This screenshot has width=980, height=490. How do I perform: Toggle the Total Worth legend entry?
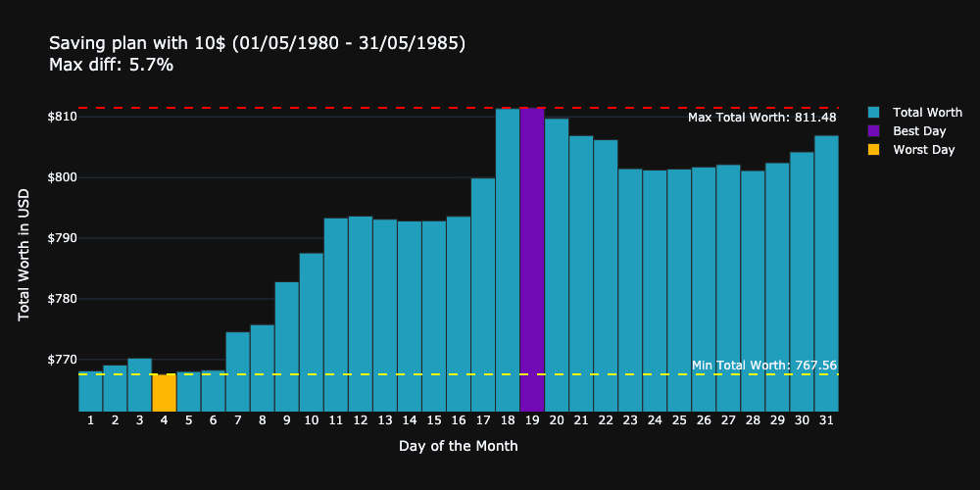[x=927, y=113]
